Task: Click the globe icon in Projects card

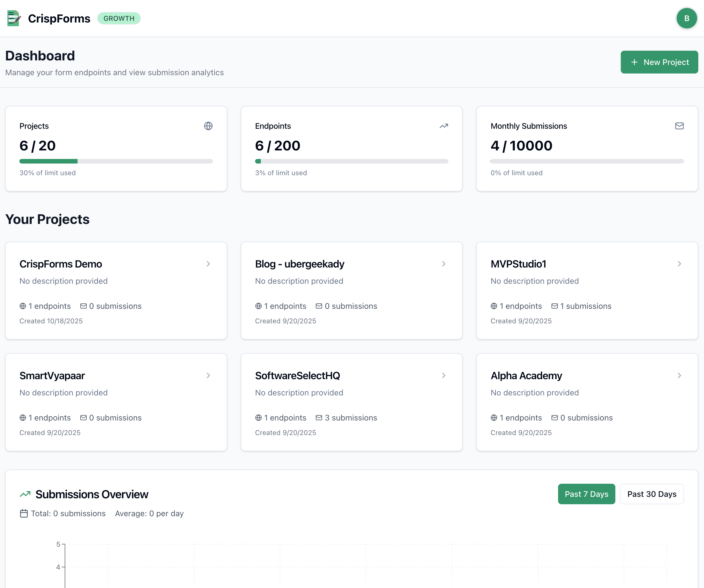Action: click(208, 126)
